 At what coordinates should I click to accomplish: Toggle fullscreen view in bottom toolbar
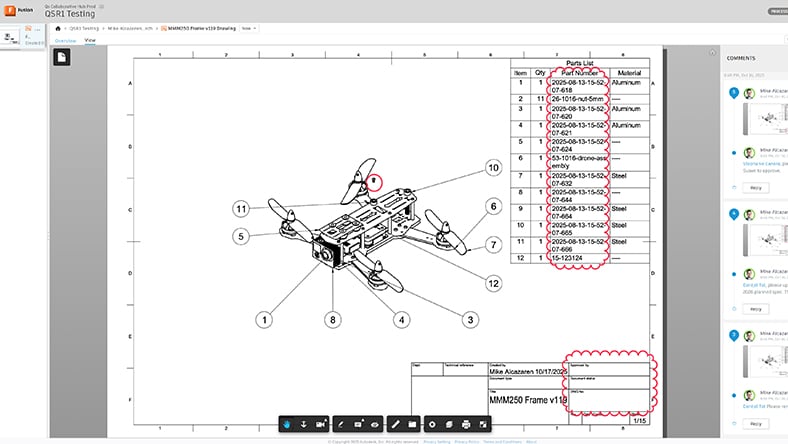pos(484,424)
